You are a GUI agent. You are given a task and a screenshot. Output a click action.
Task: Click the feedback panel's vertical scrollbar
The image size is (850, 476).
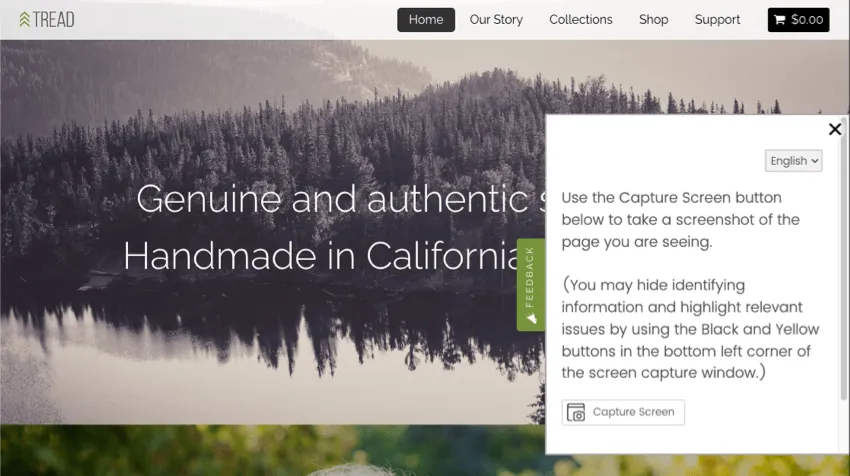point(843,258)
